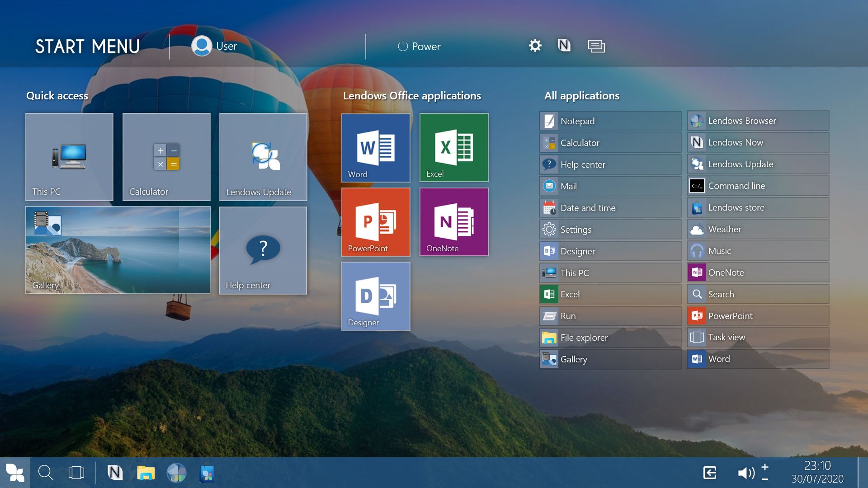Open Command line from All applications
The width and height of the screenshot is (868, 488).
tap(758, 186)
